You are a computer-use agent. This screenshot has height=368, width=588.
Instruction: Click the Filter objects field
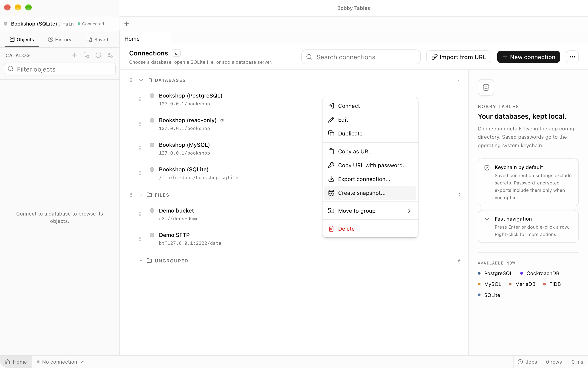[x=59, y=69]
